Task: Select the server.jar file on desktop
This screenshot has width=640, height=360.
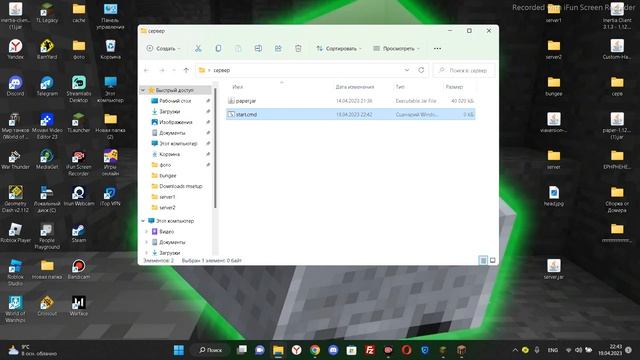Action: click(x=554, y=269)
